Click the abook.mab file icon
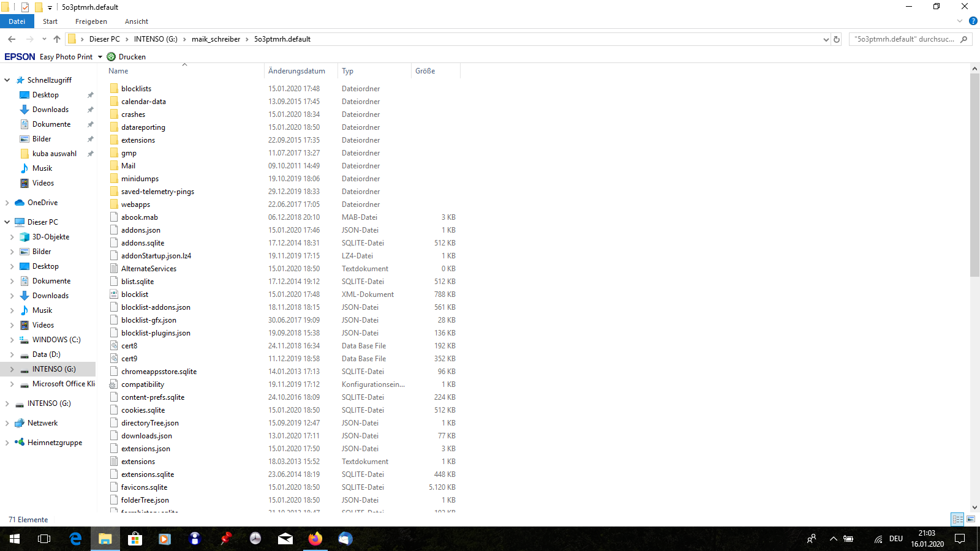Image resolution: width=980 pixels, height=551 pixels. (114, 217)
